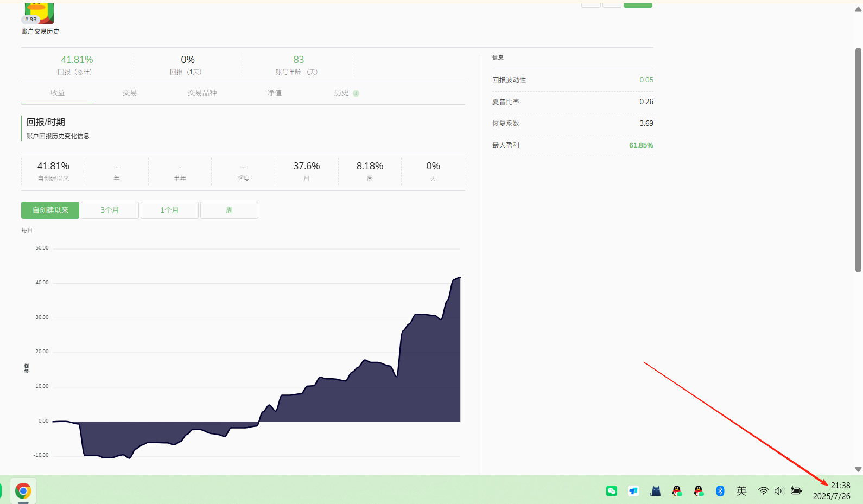This screenshot has height=504, width=863.
Task: Select the 3个月 range button
Action: pyautogui.click(x=110, y=210)
